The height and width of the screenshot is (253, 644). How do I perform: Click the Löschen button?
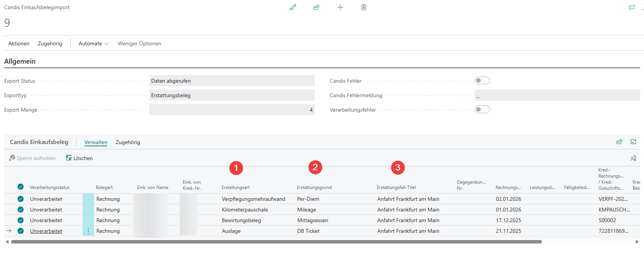79,158
